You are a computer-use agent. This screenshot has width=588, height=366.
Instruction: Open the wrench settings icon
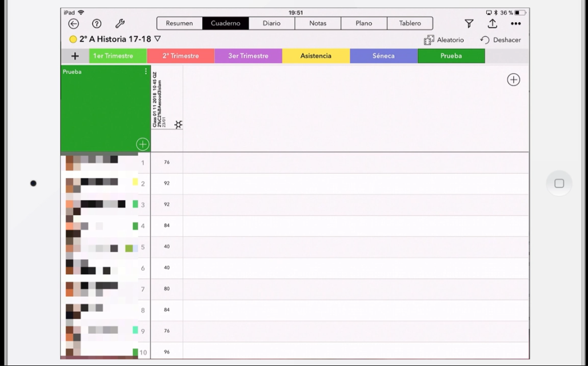click(x=120, y=23)
